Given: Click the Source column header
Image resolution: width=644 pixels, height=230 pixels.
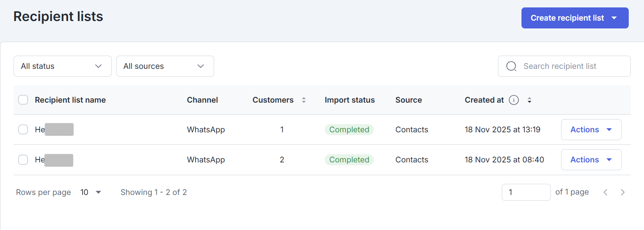Looking at the screenshot, I should pos(408,100).
